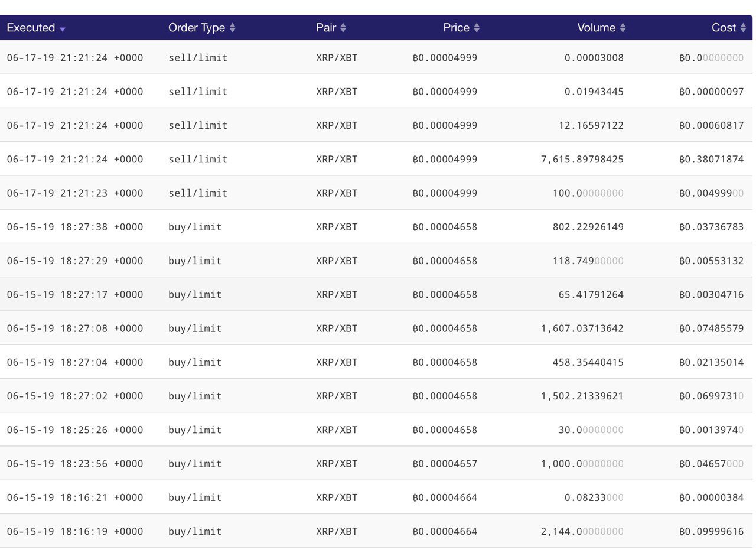
Task: Select the trade executed at 21:21:23
Action: [75, 193]
